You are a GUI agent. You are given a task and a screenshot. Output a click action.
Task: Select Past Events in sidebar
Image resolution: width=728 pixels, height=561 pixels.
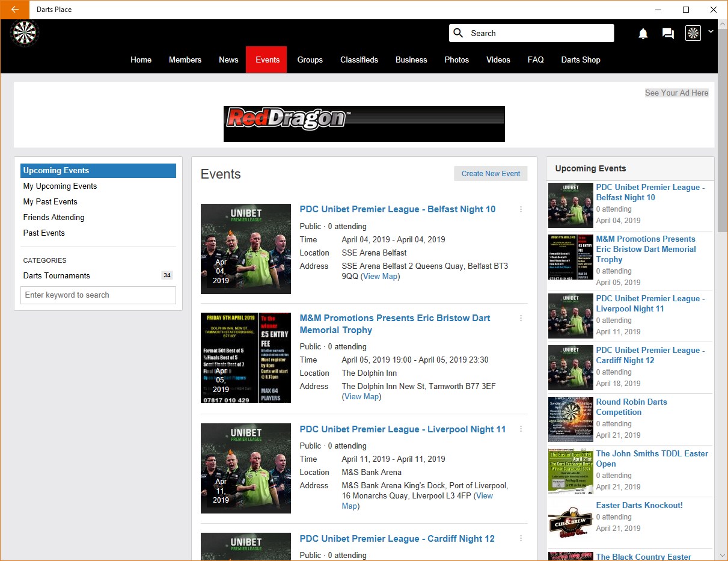[x=44, y=233]
